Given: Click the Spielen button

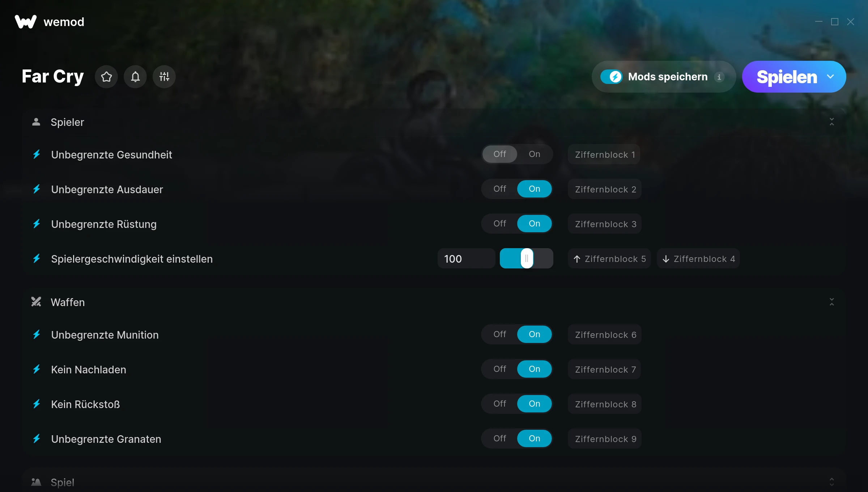Looking at the screenshot, I should (787, 77).
